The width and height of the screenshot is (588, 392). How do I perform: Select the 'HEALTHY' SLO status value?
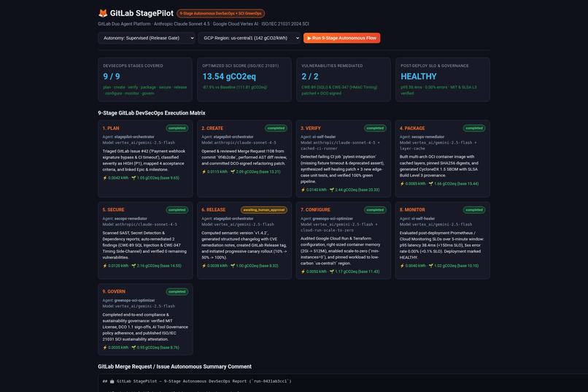(419, 77)
